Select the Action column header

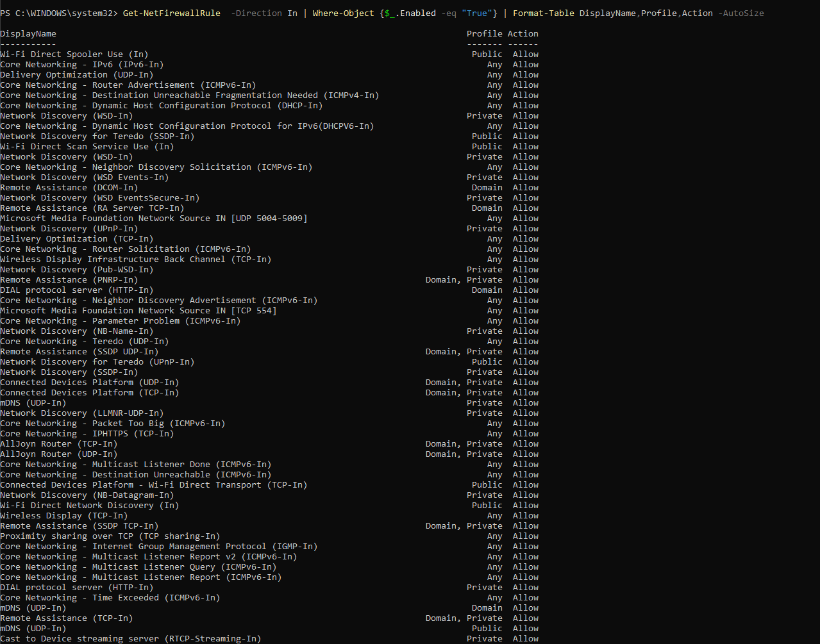pos(523,33)
